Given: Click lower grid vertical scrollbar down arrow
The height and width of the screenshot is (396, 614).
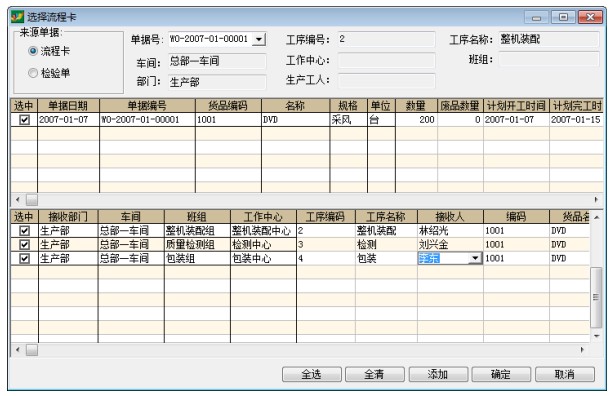Looking at the screenshot, I should (x=596, y=336).
